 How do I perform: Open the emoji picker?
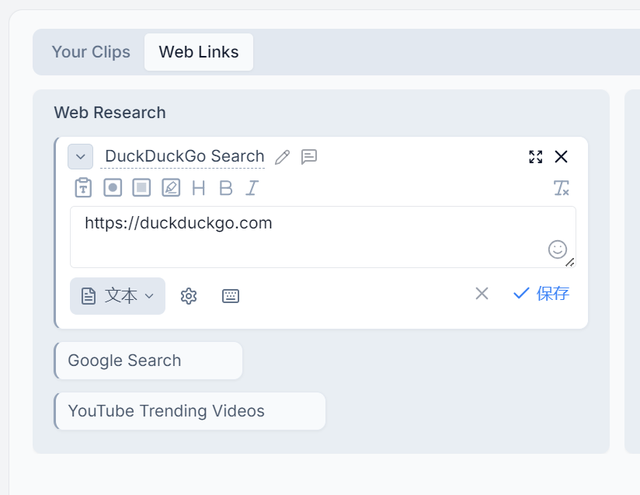click(x=558, y=249)
